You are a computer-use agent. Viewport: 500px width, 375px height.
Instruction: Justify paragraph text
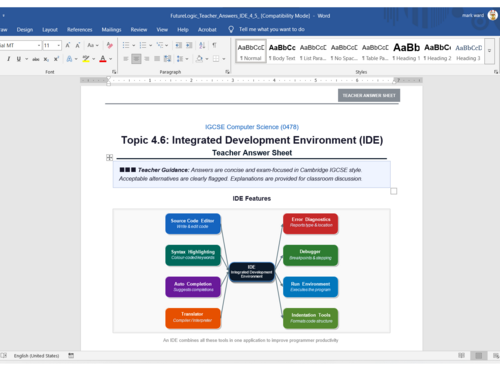click(x=157, y=59)
